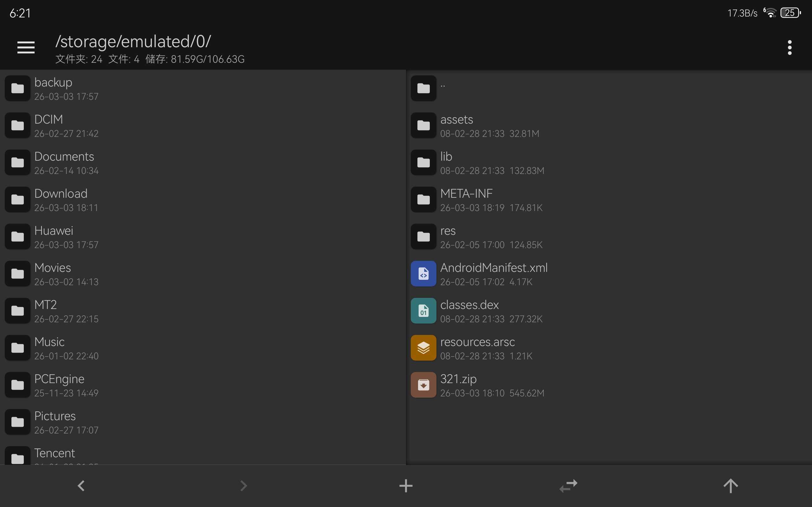Open the assets folder
Image resolution: width=812 pixels, height=507 pixels.
(456, 125)
